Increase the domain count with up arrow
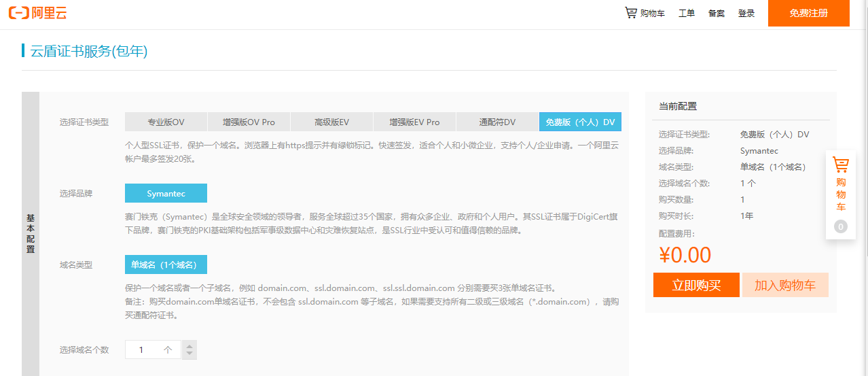Image resolution: width=868 pixels, height=376 pixels. (x=189, y=345)
